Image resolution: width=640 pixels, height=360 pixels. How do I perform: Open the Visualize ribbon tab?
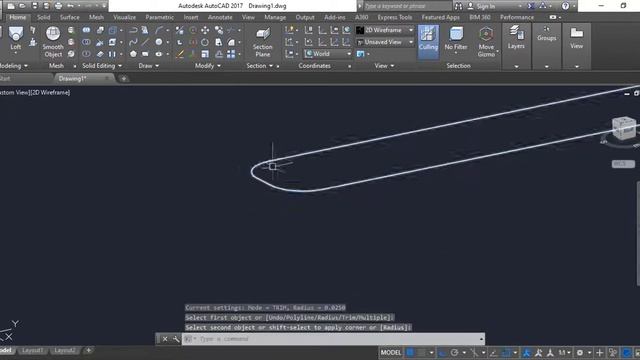point(124,17)
